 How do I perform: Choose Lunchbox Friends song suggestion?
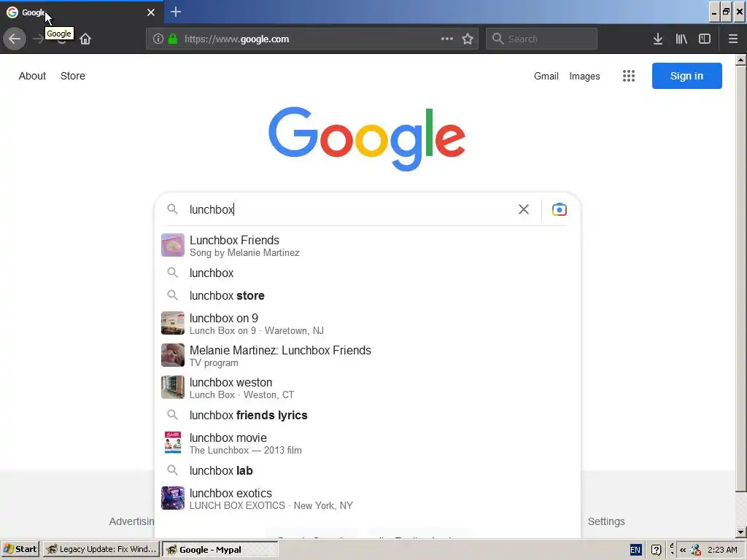tap(368, 245)
